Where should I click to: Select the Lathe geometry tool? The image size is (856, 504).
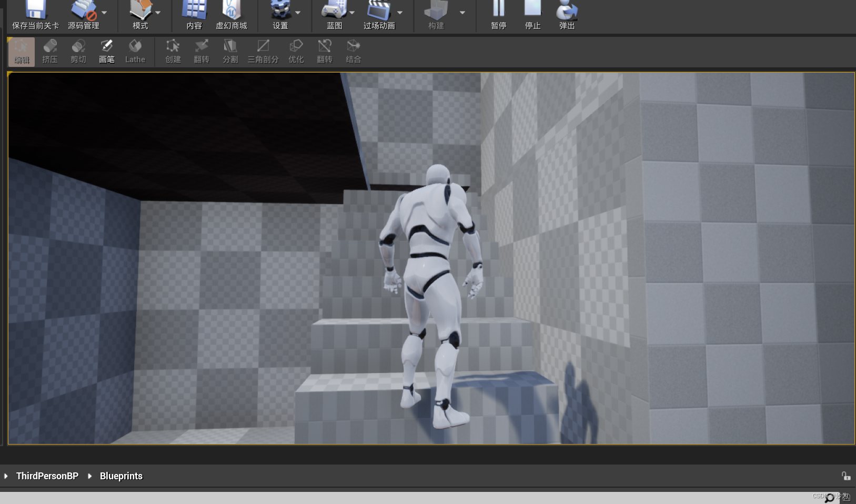click(x=135, y=52)
